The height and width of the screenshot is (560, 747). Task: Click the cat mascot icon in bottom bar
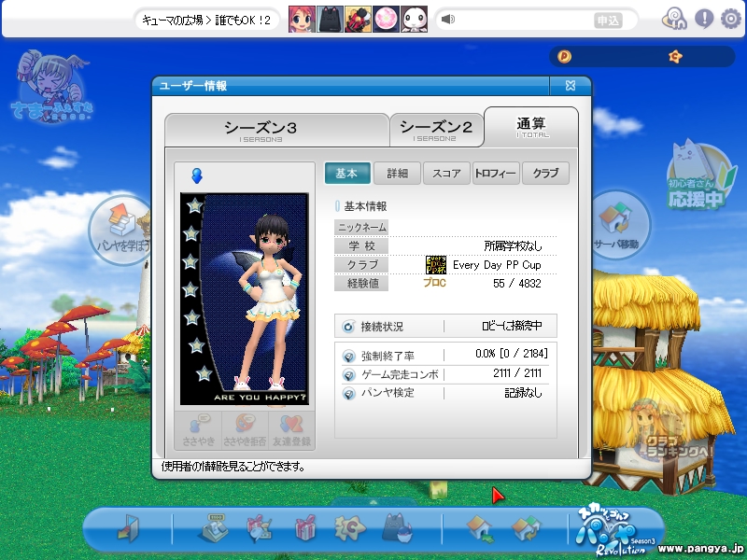(x=398, y=527)
